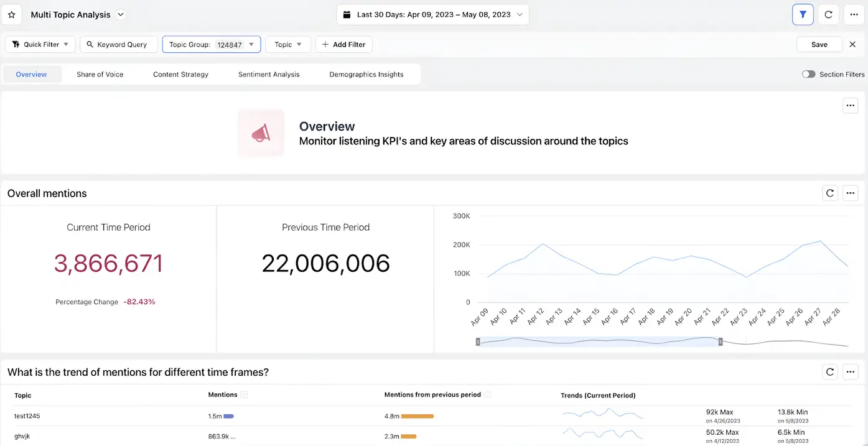Screen dimensions: 868x446
Task: Click the Topic column header
Action: [23, 396]
